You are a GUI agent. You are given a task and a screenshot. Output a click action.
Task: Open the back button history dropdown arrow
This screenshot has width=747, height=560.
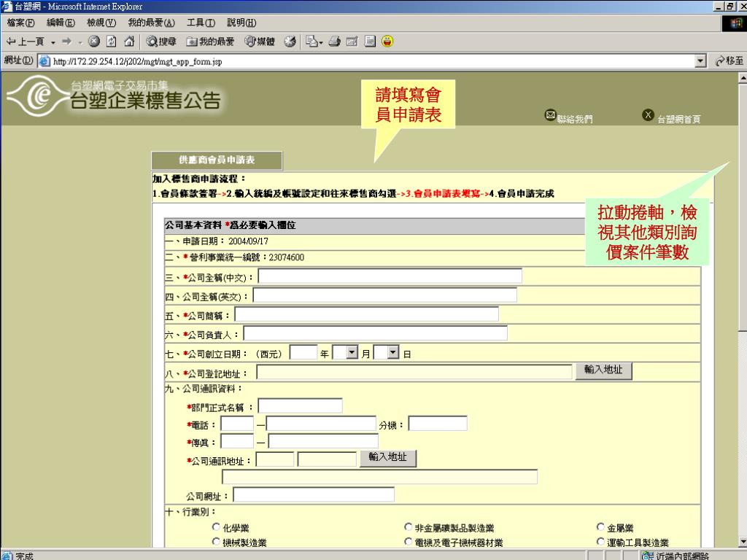pyautogui.click(x=53, y=42)
